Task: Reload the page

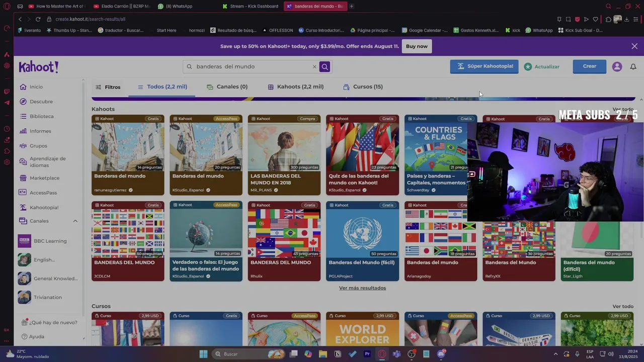Action: click(38, 19)
